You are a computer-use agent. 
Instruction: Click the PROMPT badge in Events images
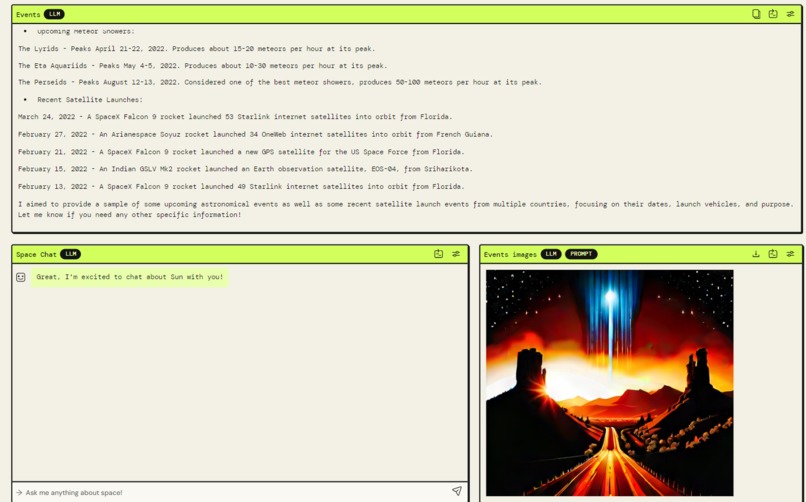581,254
